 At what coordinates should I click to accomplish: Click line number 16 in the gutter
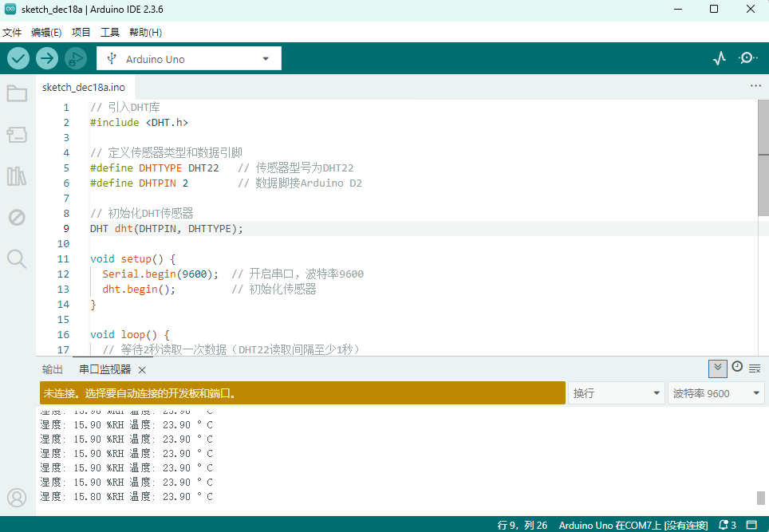63,335
